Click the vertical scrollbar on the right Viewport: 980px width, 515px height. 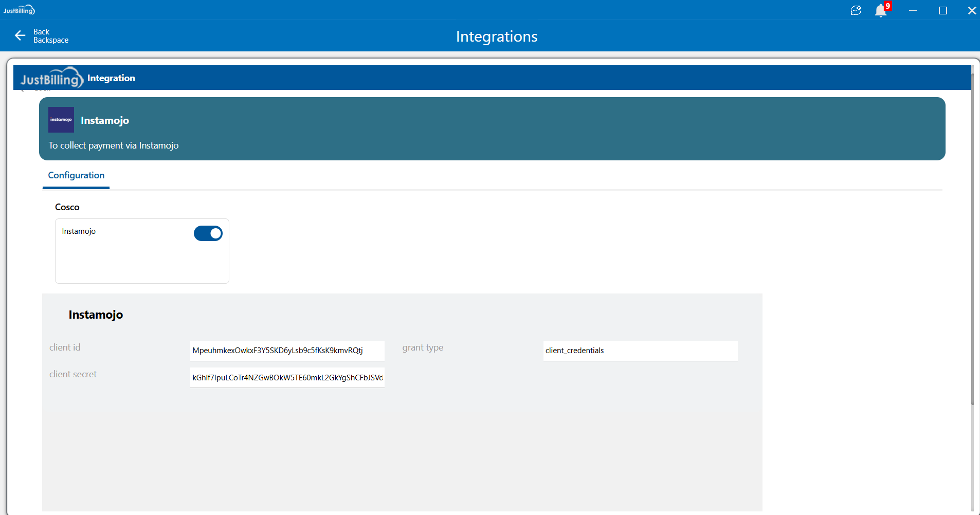pyautogui.click(x=972, y=236)
